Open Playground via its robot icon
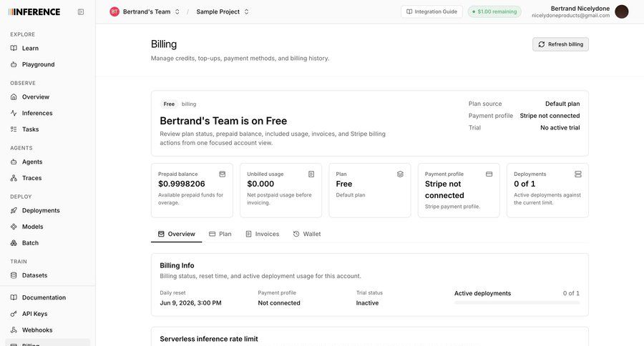Viewport: 644px width, 346px height. point(14,64)
